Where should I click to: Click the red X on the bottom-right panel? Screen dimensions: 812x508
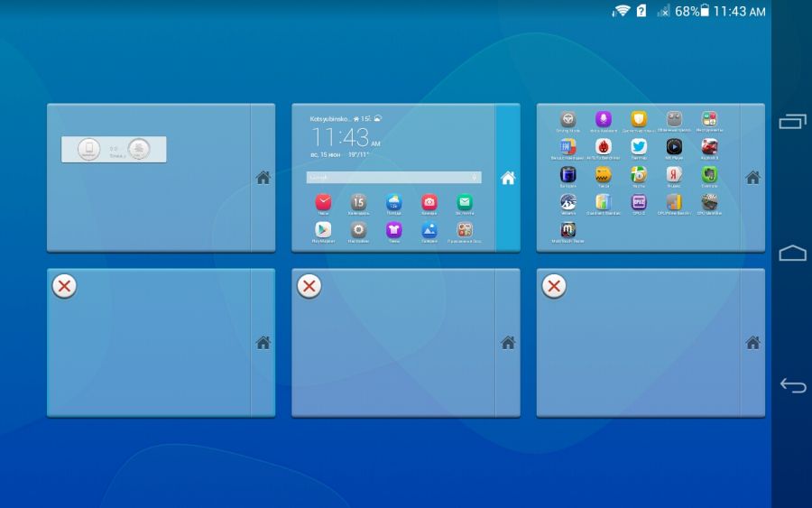[x=554, y=286]
